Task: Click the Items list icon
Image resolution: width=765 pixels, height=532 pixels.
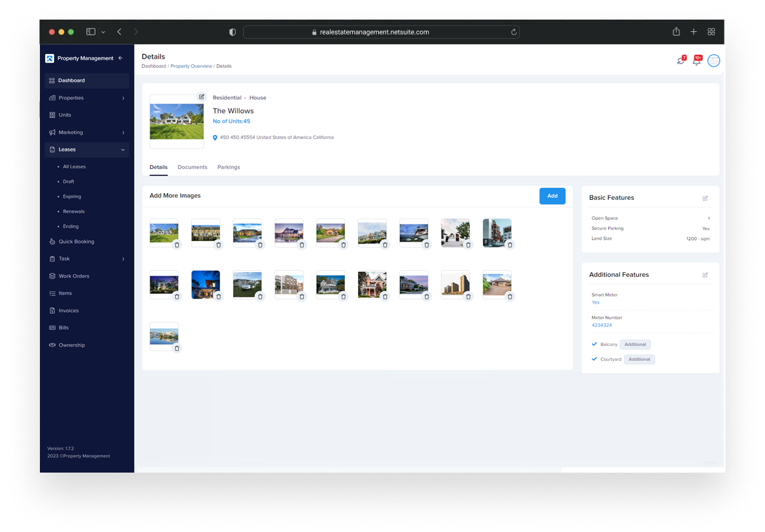Action: (x=52, y=294)
